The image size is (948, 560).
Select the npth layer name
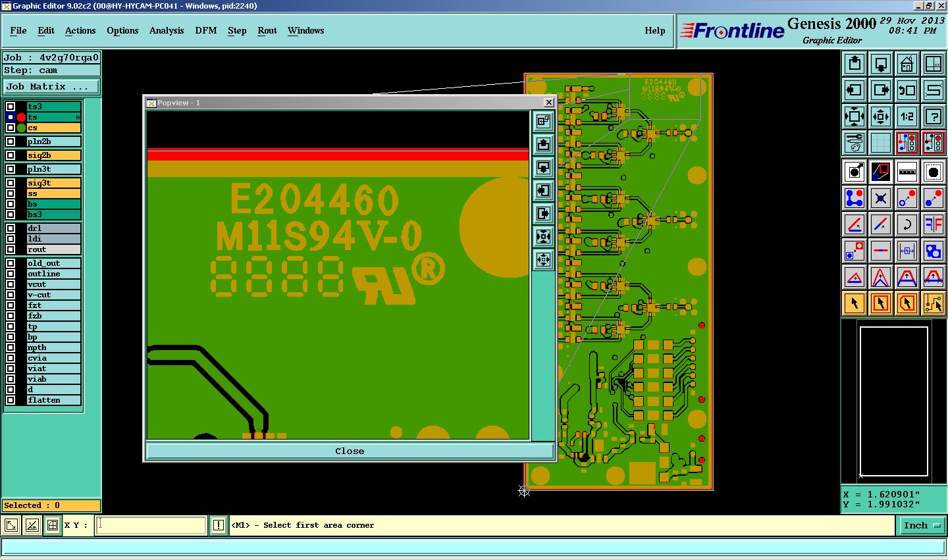pos(53,347)
